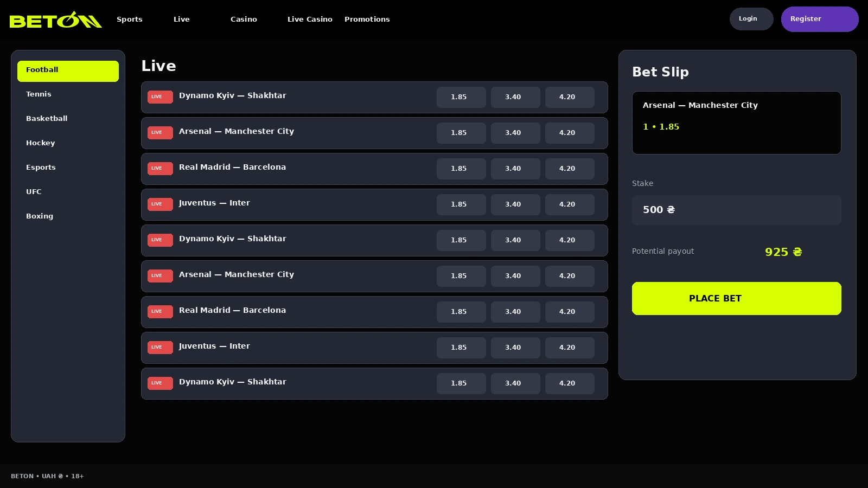Screen dimensions: 868x488
Task: Click the Live page heading above matches
Action: click(x=158, y=66)
